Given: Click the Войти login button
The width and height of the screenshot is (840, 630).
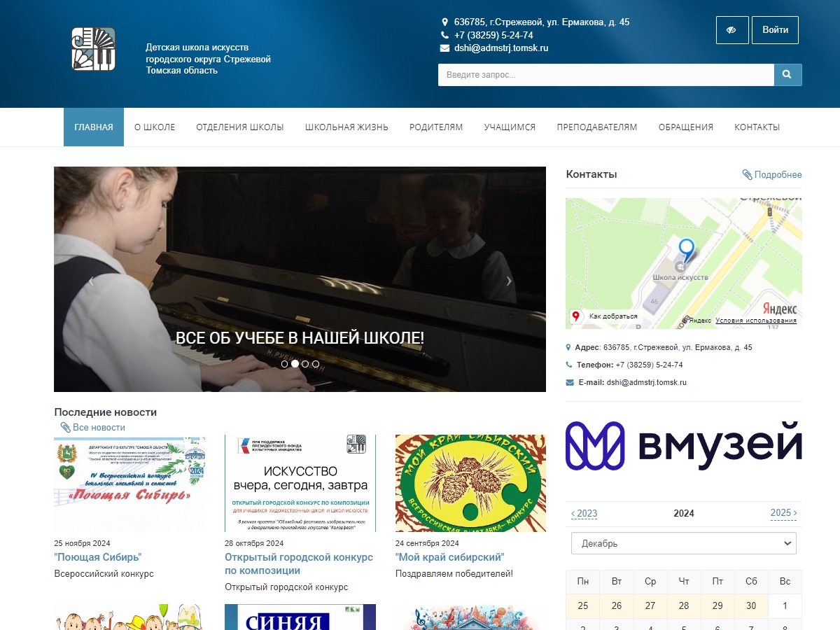Looking at the screenshot, I should click(775, 30).
